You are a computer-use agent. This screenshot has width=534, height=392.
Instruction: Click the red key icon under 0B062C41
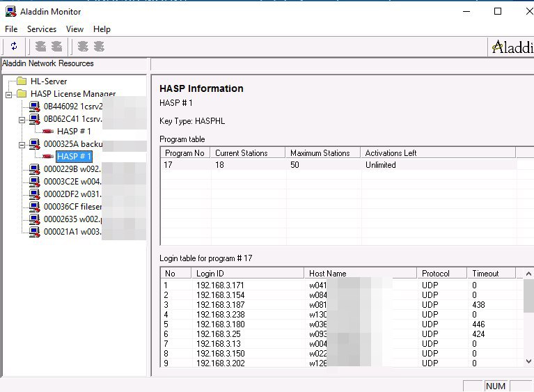point(48,132)
